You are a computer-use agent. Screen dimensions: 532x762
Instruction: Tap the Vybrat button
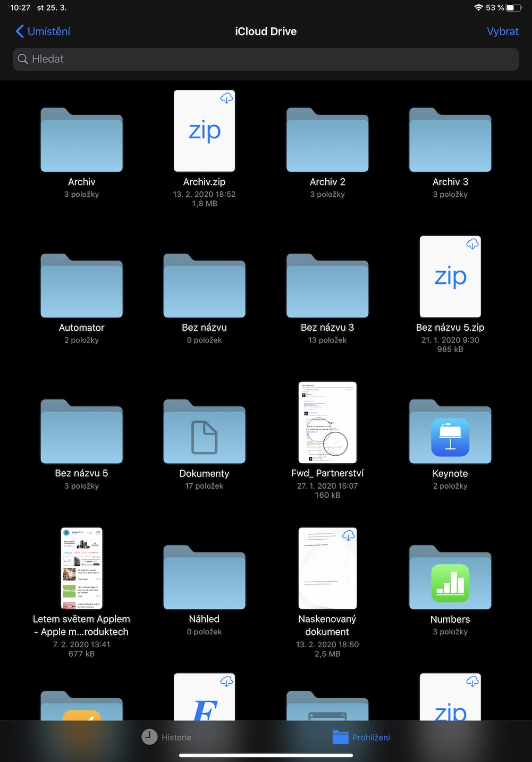pyautogui.click(x=502, y=31)
